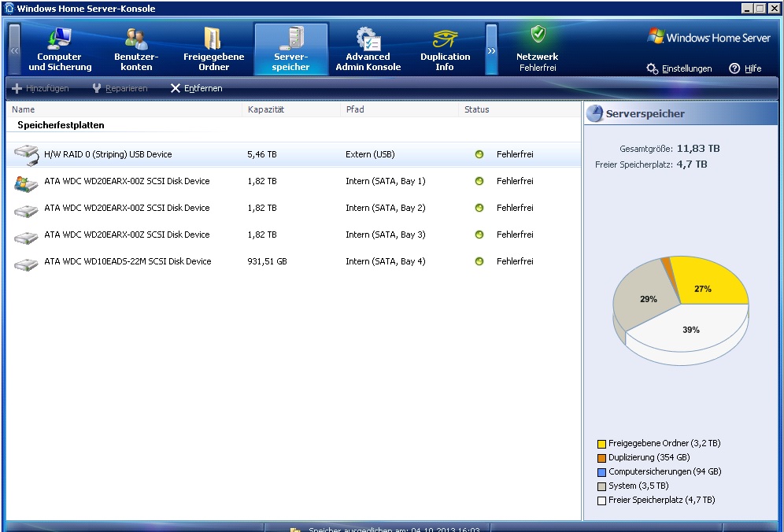Select the WD10EADS-22M disk in Bay 4

[x=128, y=261]
